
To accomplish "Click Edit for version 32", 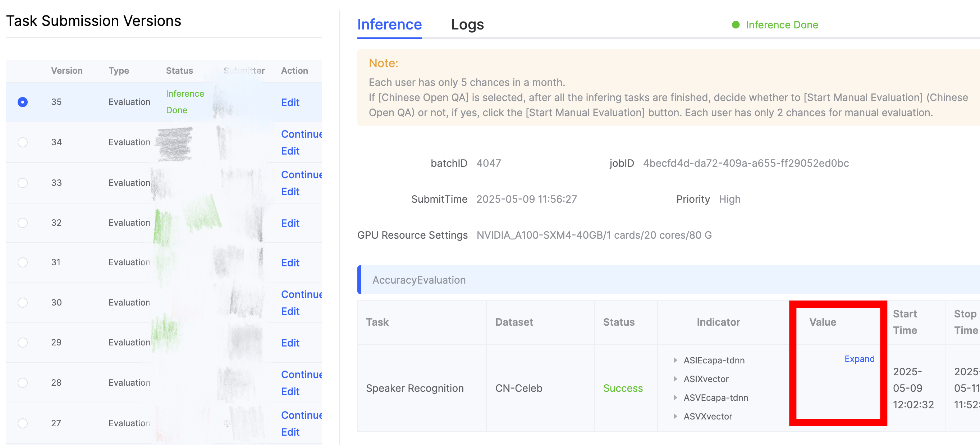I will point(290,223).
